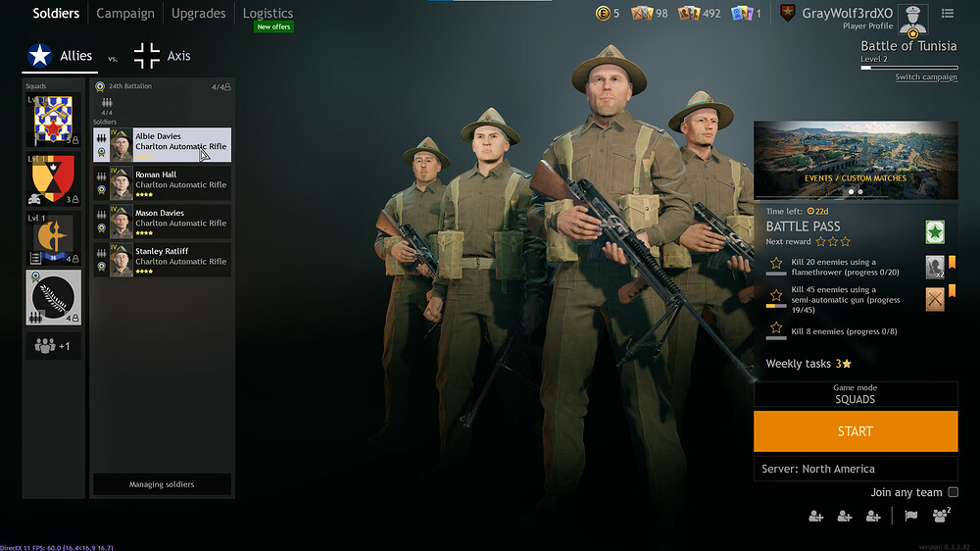This screenshot has width=980, height=551.
Task: Click Stanley Ratliff's portrait icon
Action: pos(121,260)
